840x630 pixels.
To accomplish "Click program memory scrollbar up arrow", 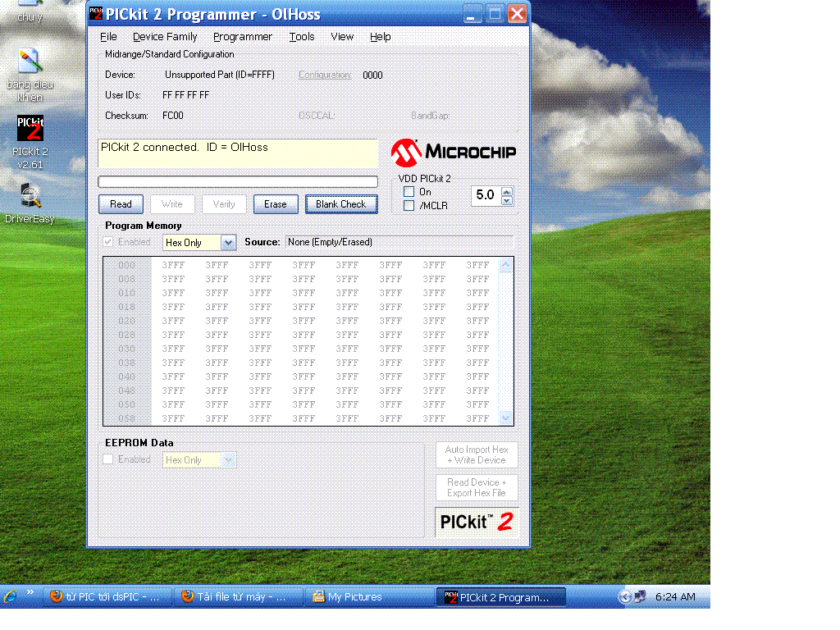I will (x=505, y=265).
